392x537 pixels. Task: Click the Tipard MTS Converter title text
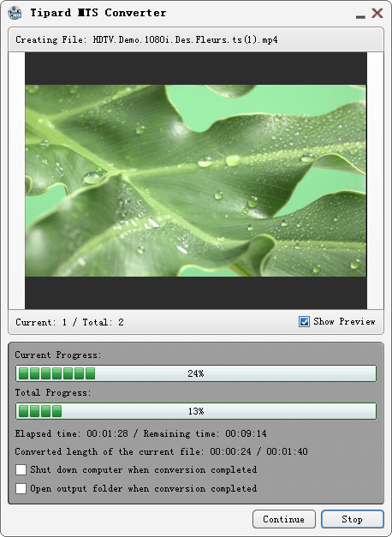pos(98,13)
